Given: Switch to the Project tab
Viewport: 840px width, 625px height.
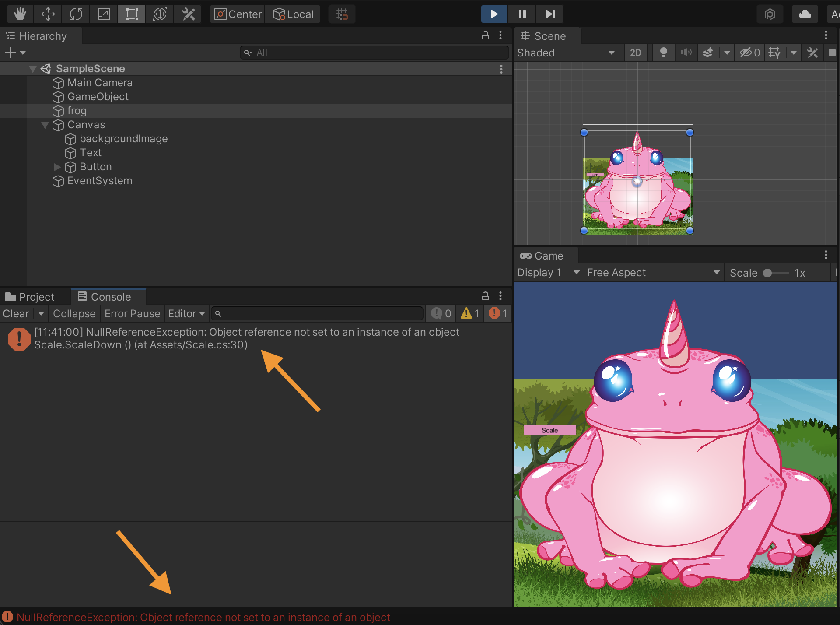Looking at the screenshot, I should click(x=31, y=297).
